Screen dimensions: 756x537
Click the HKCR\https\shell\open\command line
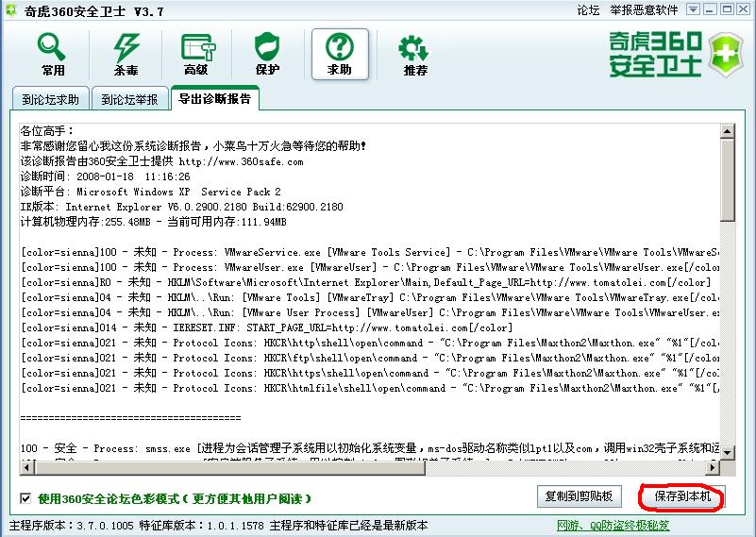tap(370, 373)
